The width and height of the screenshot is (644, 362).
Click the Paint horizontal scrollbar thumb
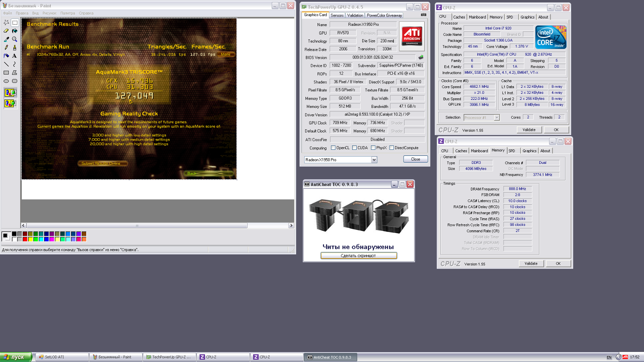tap(137, 225)
